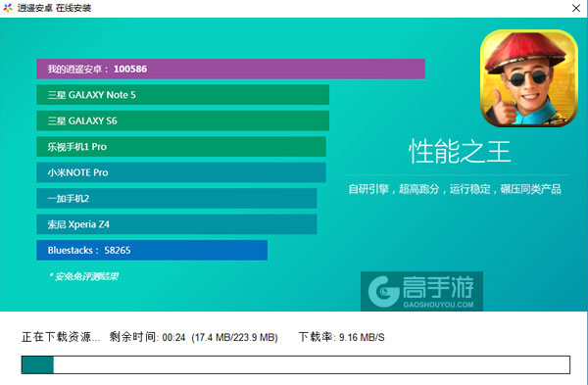Select the 一加手机2 bar

coord(176,198)
